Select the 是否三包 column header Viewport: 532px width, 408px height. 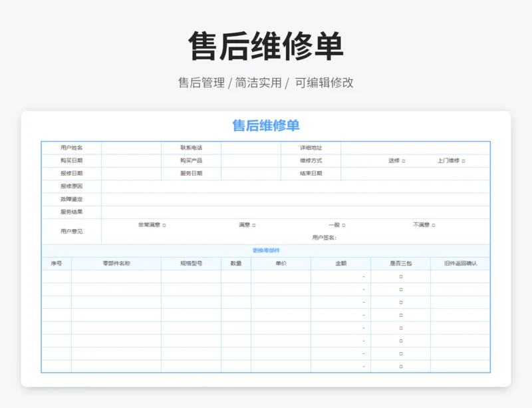coord(401,264)
